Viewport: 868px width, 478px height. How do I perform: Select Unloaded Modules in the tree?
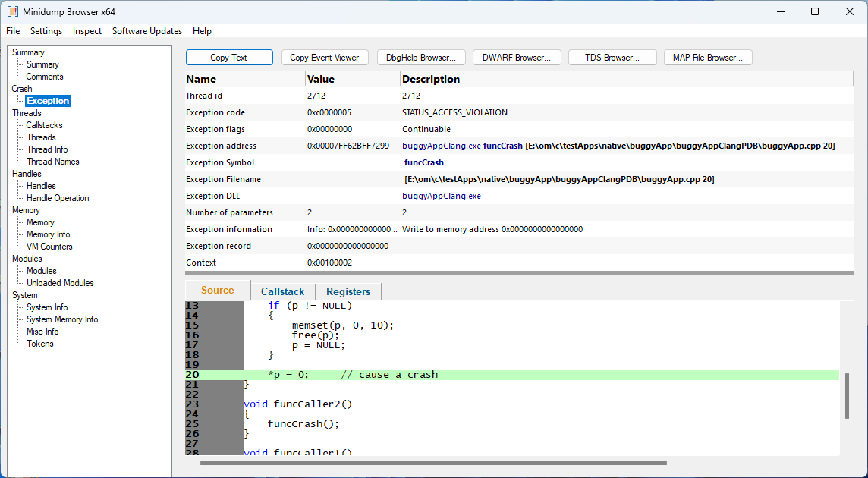[60, 283]
